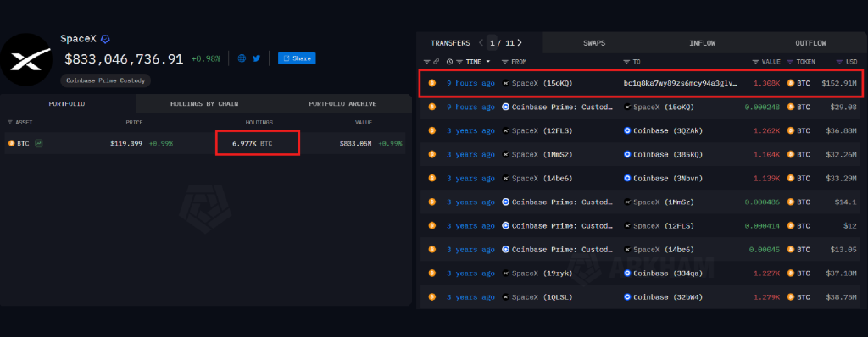Click the $833.05M portfolio value cell
The image size is (868, 337).
click(x=355, y=143)
